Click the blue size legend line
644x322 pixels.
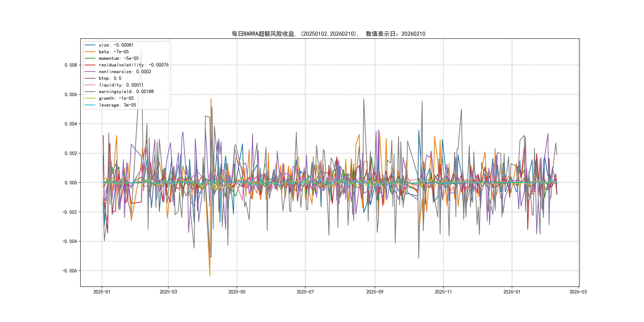[90, 45]
